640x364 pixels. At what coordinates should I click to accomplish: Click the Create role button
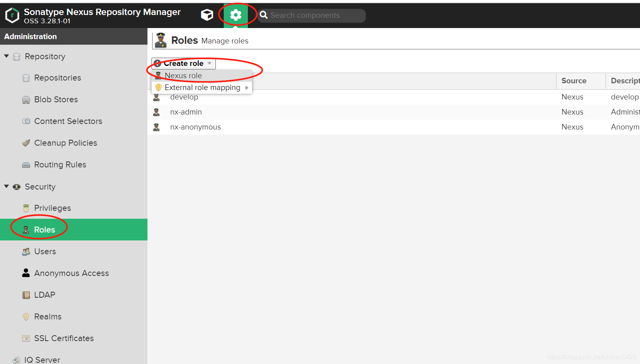click(183, 64)
